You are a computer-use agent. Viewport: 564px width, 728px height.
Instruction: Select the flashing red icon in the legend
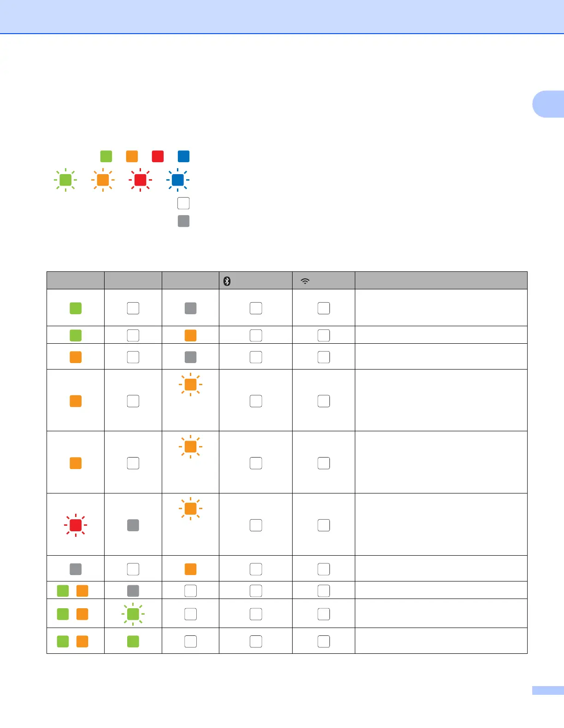point(140,180)
